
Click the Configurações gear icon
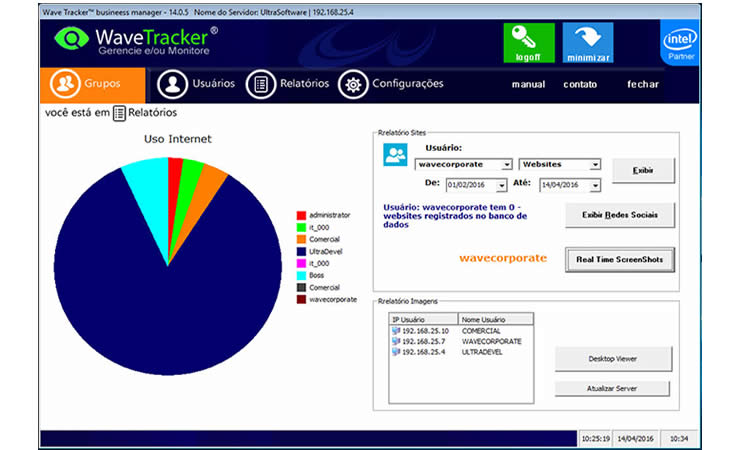pos(352,84)
